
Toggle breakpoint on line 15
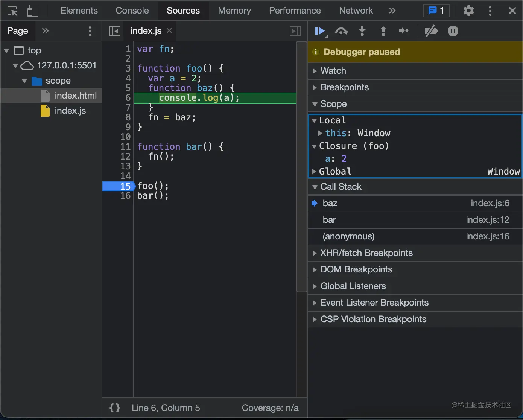pyautogui.click(x=125, y=186)
